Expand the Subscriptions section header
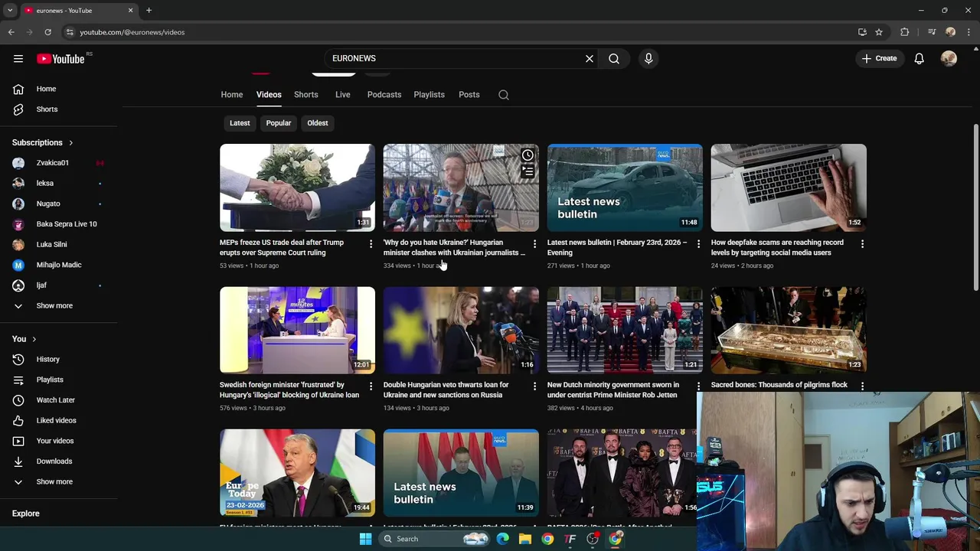 (x=43, y=142)
